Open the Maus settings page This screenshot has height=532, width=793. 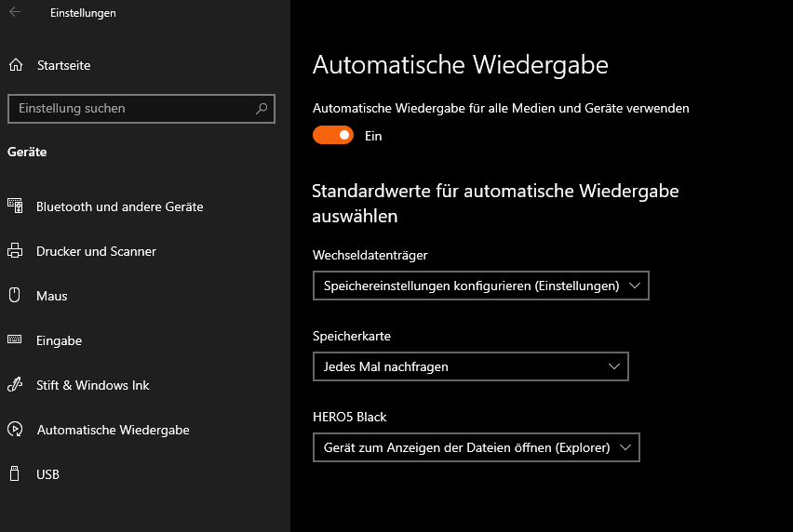52,296
